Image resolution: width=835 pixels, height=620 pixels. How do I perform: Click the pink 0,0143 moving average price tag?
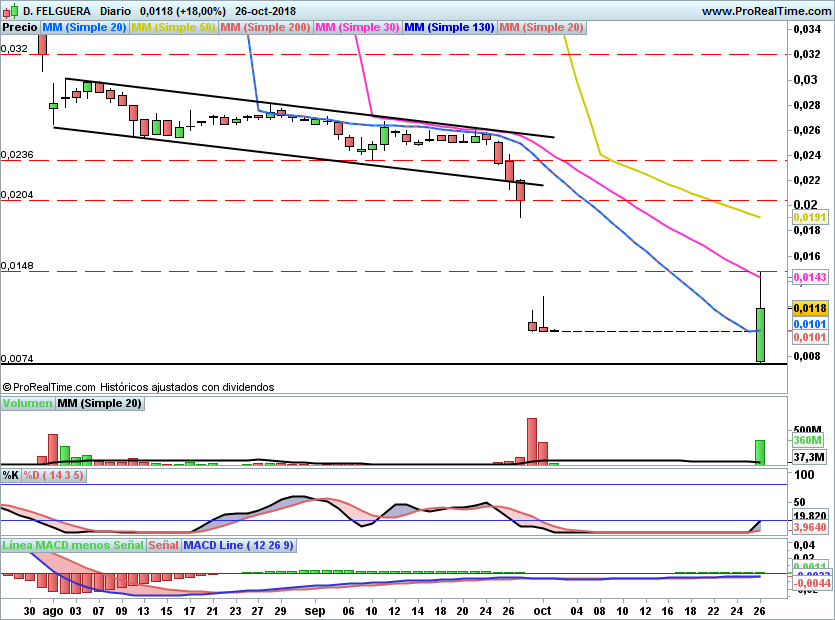point(808,277)
